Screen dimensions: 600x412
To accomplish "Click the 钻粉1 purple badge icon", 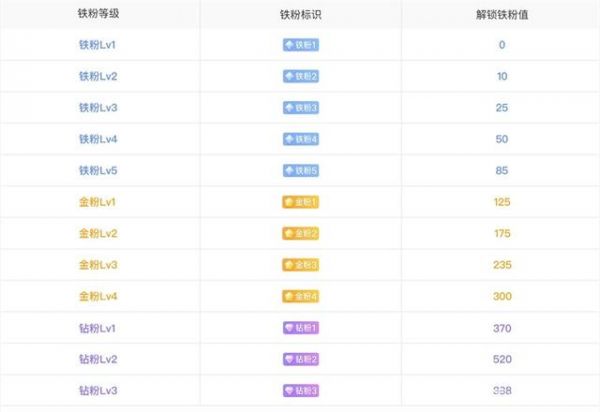I will (300, 328).
